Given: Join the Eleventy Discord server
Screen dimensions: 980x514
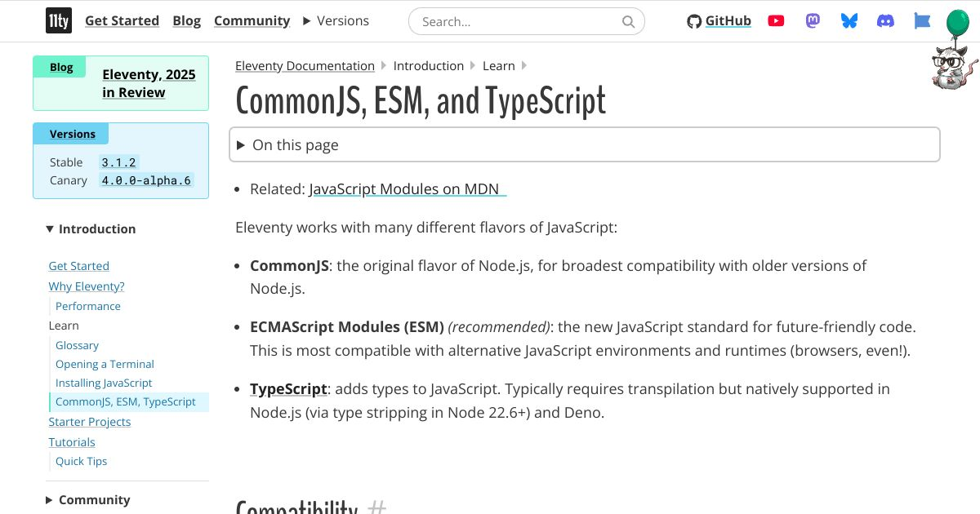Looking at the screenshot, I should (885, 20).
